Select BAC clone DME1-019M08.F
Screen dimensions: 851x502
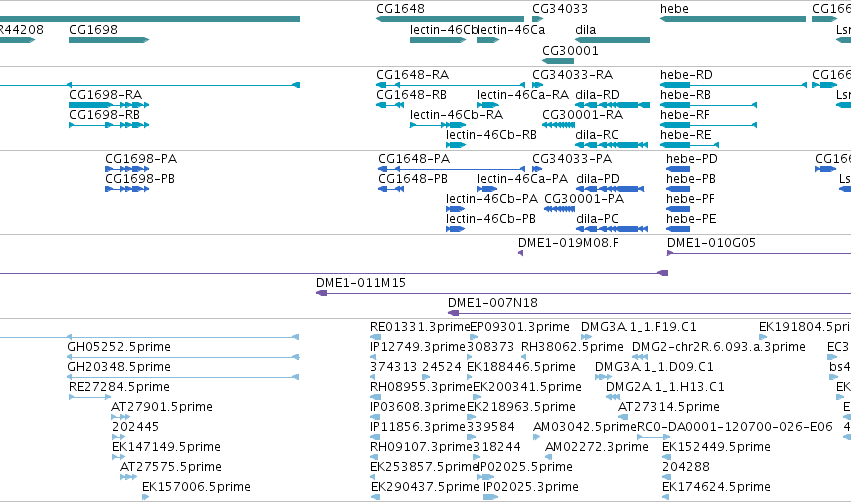pos(568,243)
